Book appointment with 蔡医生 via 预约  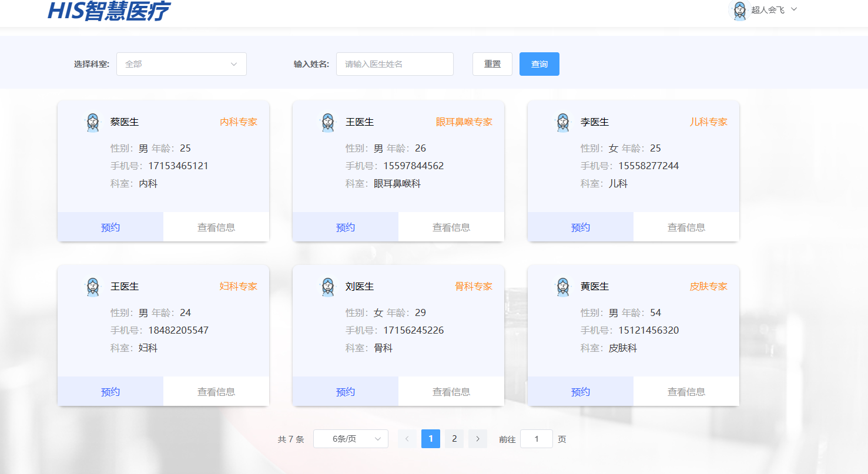point(110,227)
